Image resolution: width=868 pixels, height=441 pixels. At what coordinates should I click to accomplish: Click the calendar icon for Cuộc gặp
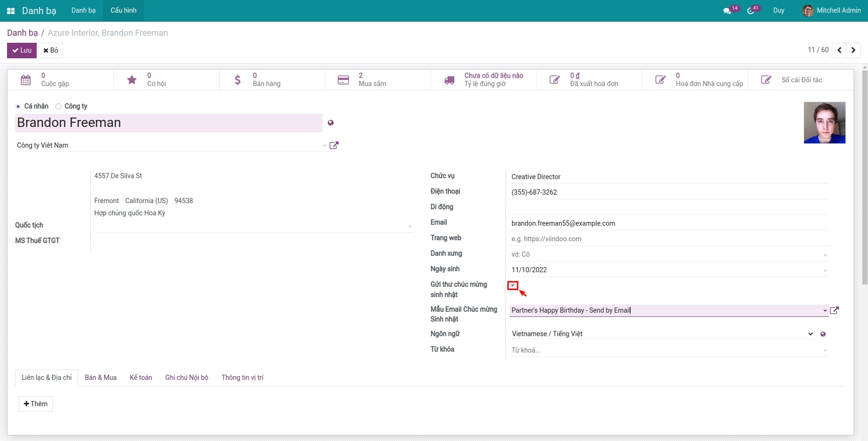pyautogui.click(x=26, y=80)
